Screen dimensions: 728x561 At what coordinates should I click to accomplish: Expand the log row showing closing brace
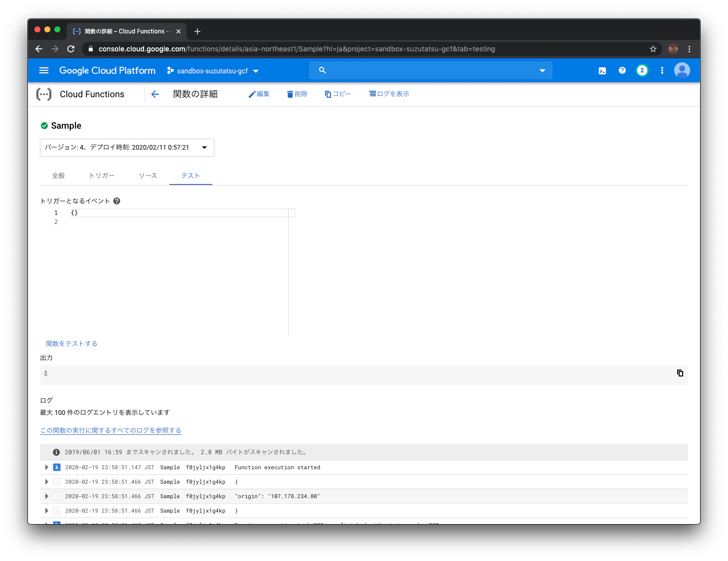(46, 511)
